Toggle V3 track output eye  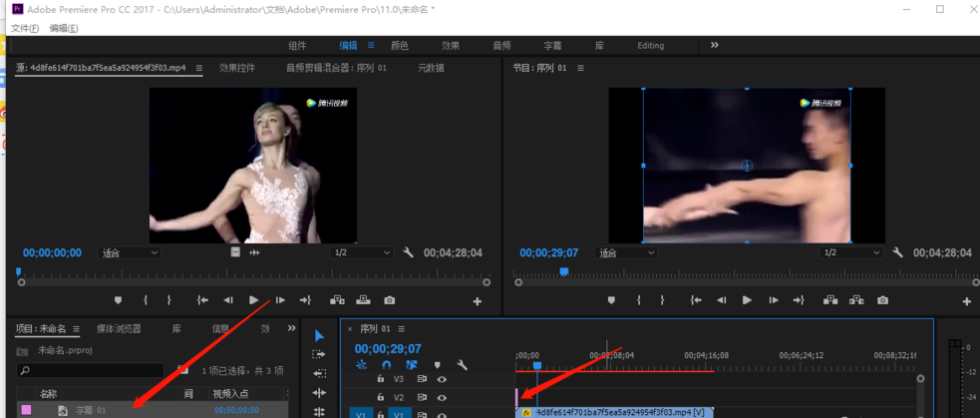tap(442, 379)
